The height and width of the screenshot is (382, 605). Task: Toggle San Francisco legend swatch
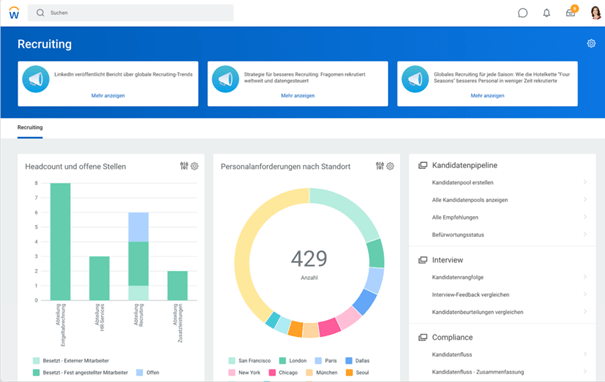(232, 361)
